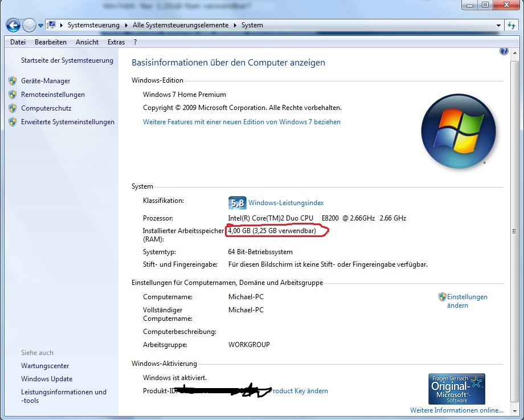Viewport: 524px width, 420px height.
Task: Click shield icon next to Geräte-Manager
Action: (x=13, y=81)
